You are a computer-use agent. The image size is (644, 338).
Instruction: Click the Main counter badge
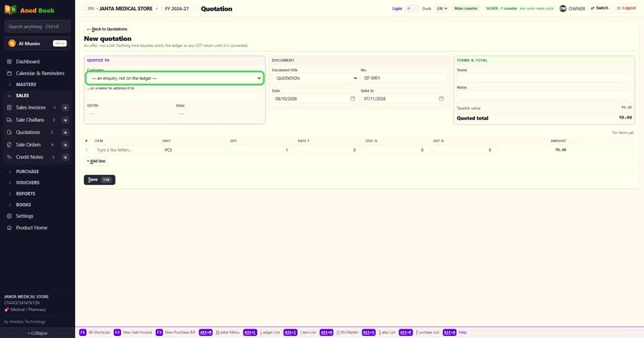[466, 8]
